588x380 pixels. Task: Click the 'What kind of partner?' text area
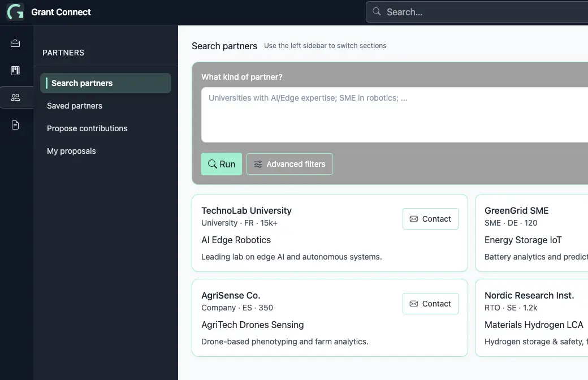coord(395,115)
